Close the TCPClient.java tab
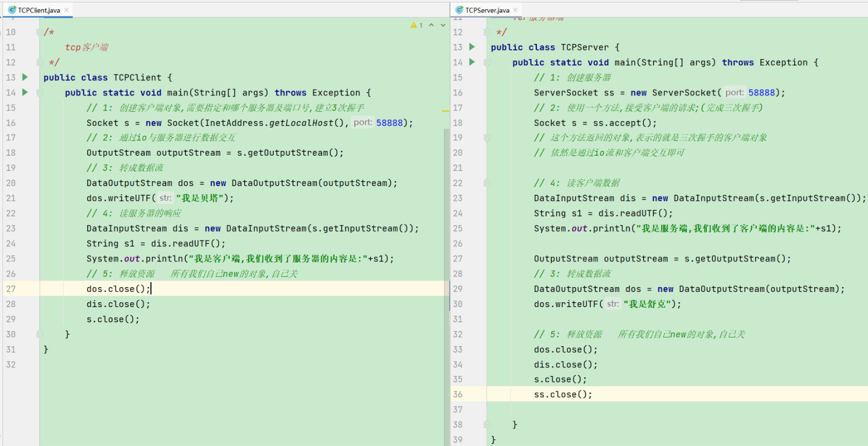 pyautogui.click(x=66, y=10)
